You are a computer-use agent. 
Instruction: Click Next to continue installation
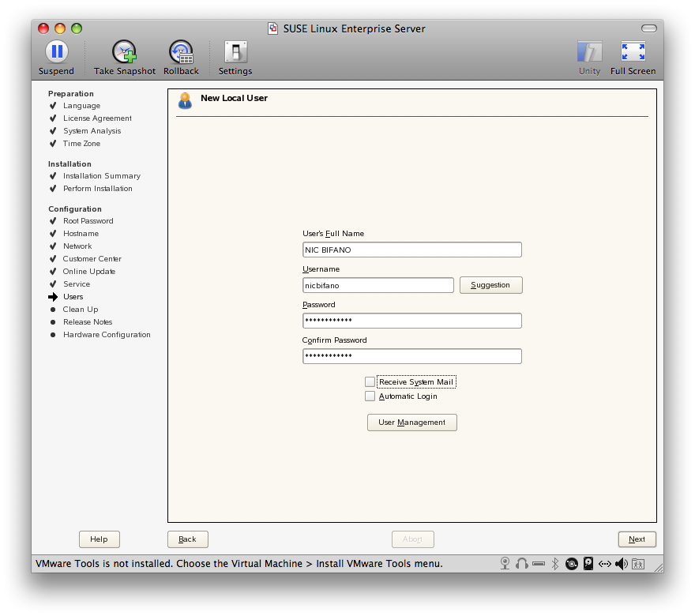(x=637, y=539)
